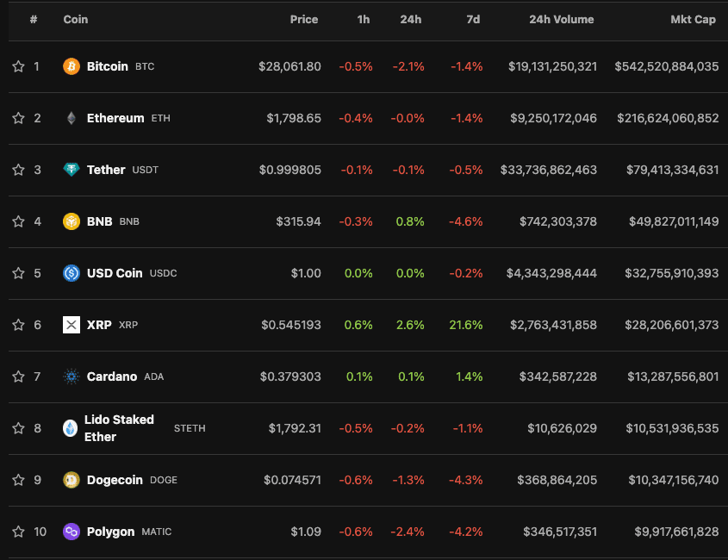728x560 pixels.
Task: Click the BNB logo icon
Action: pyautogui.click(x=71, y=221)
